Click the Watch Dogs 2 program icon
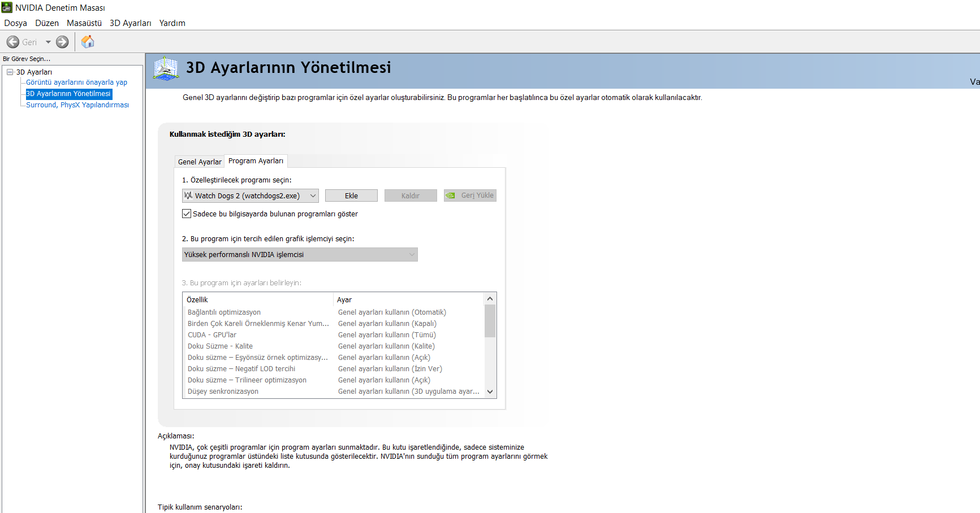Image resolution: width=980 pixels, height=513 pixels. [x=188, y=195]
